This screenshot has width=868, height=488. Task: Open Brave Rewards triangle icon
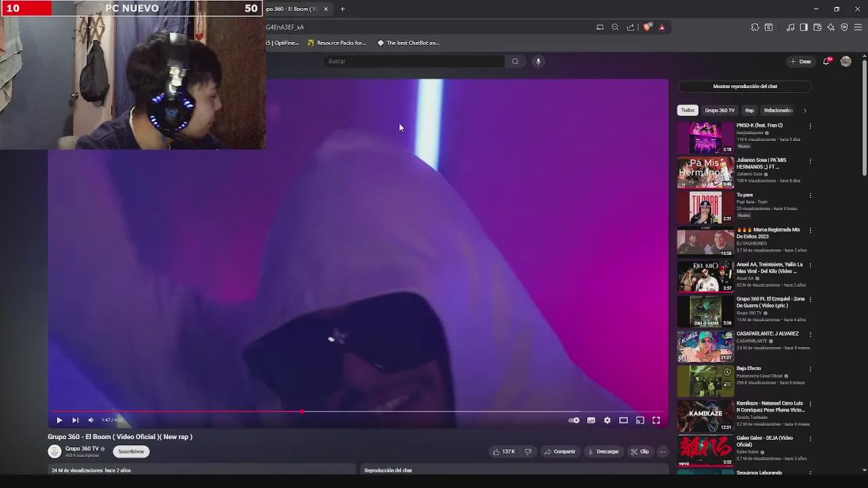click(662, 27)
